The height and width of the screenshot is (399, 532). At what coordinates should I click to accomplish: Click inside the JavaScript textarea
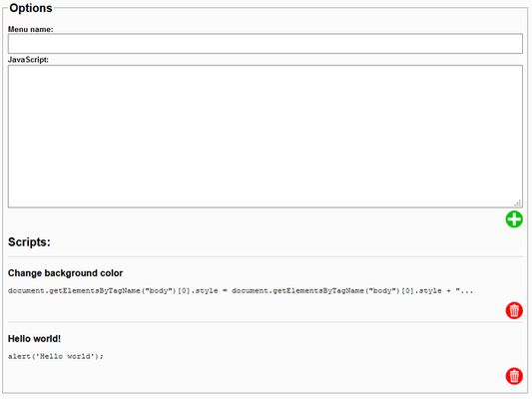pyautogui.click(x=266, y=137)
